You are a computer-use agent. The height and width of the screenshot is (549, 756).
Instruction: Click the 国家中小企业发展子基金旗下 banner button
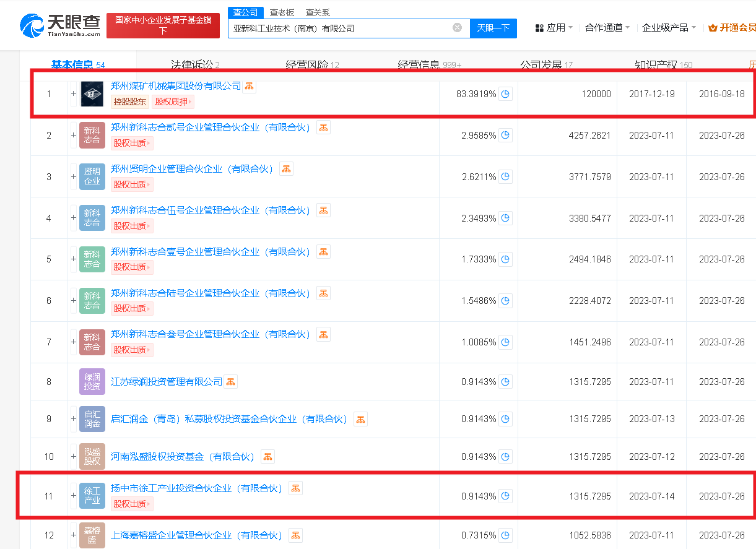[163, 25]
